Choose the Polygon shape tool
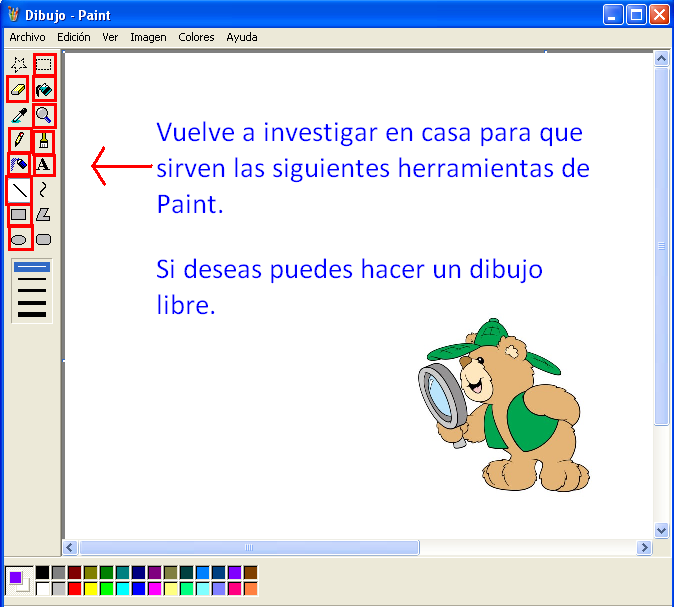The width and height of the screenshot is (674, 607). (x=44, y=214)
